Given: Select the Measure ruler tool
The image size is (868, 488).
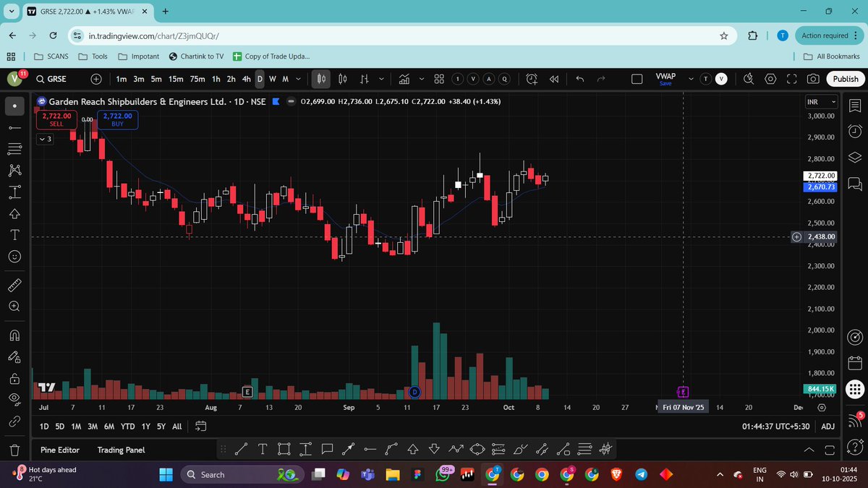Looking at the screenshot, I should click(x=14, y=286).
